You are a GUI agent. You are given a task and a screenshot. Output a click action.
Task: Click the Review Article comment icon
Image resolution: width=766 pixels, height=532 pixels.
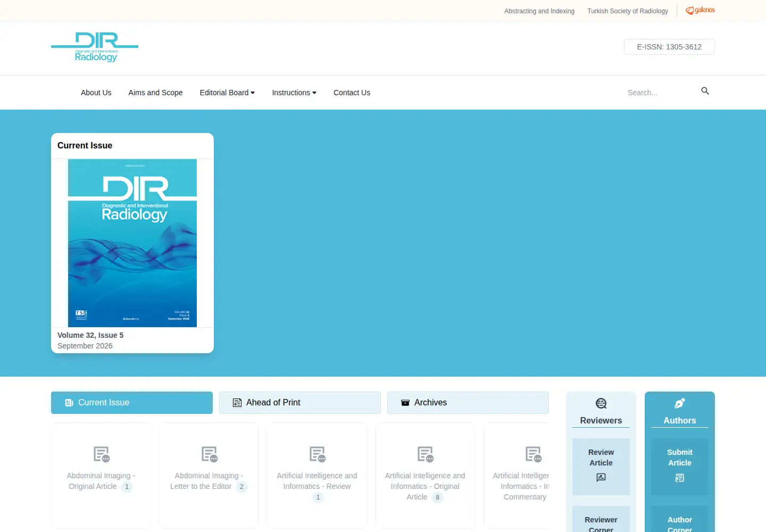601,478
